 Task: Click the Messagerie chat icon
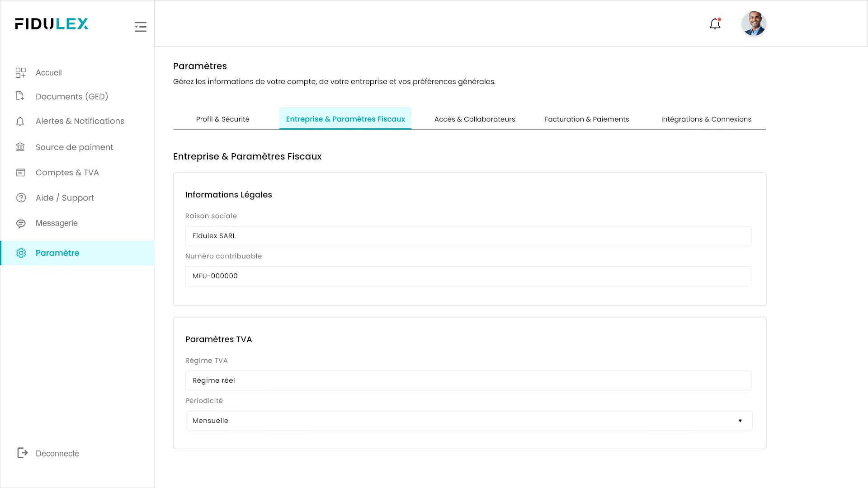21,224
